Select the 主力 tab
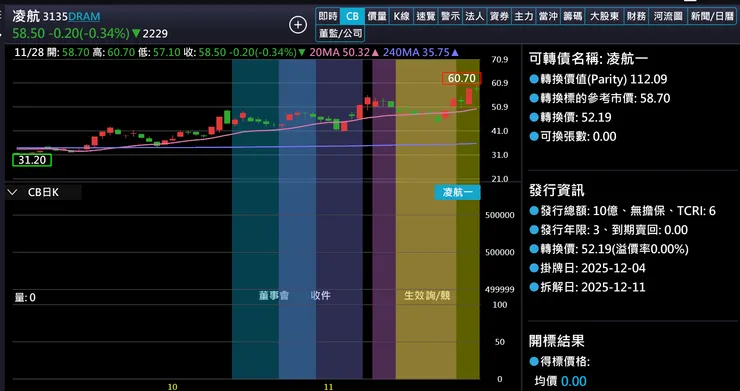 pyautogui.click(x=523, y=17)
